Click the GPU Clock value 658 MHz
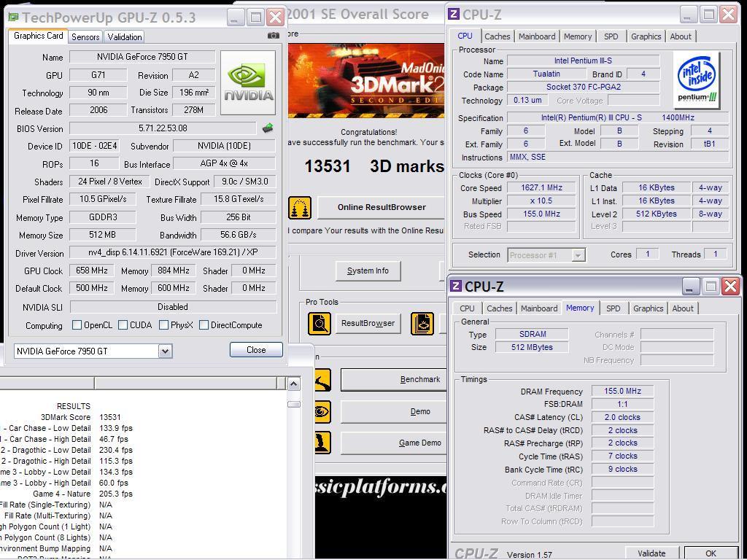Image resolution: width=747 pixels, height=560 pixels. coord(91,271)
